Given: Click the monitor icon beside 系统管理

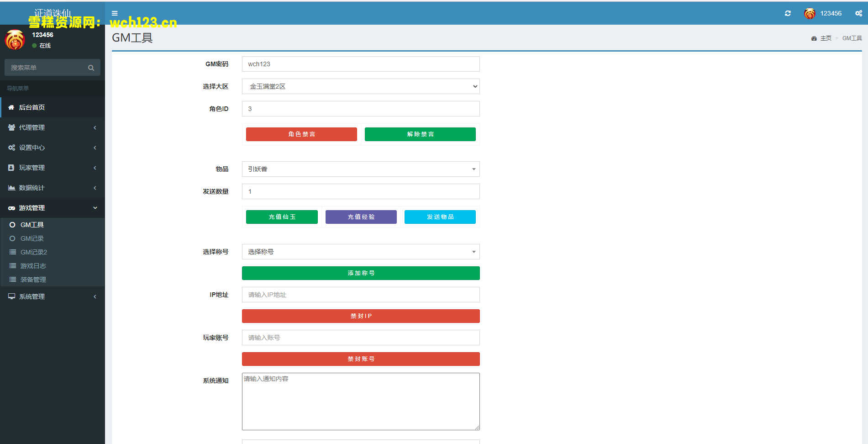Looking at the screenshot, I should [11, 296].
